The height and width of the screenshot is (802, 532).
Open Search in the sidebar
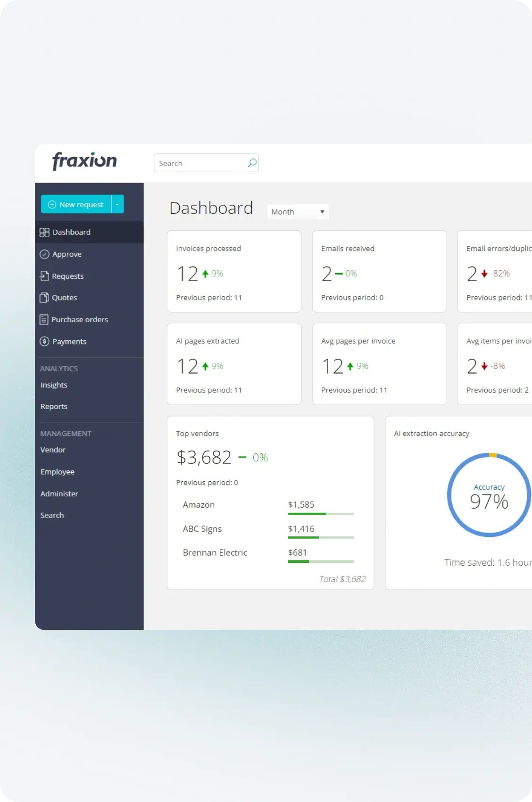(x=52, y=515)
